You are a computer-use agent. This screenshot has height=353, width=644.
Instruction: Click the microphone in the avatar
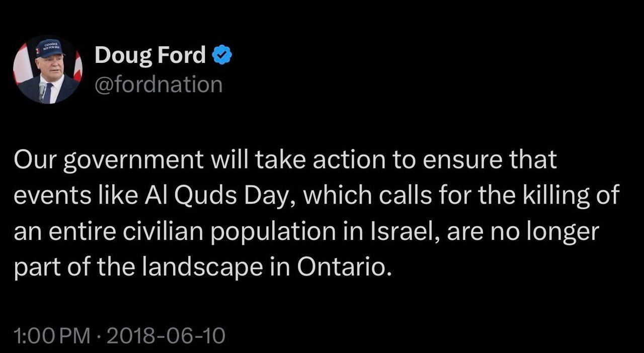(43, 90)
